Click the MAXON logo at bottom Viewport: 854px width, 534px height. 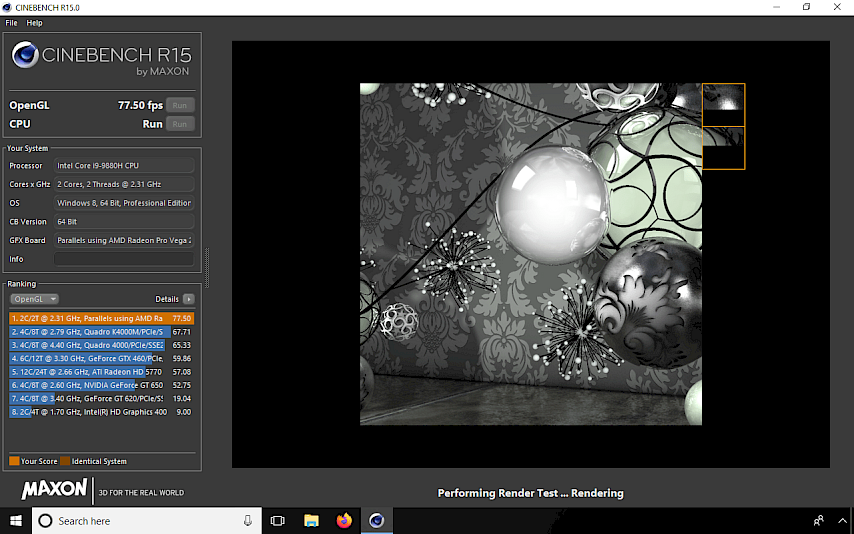point(54,489)
